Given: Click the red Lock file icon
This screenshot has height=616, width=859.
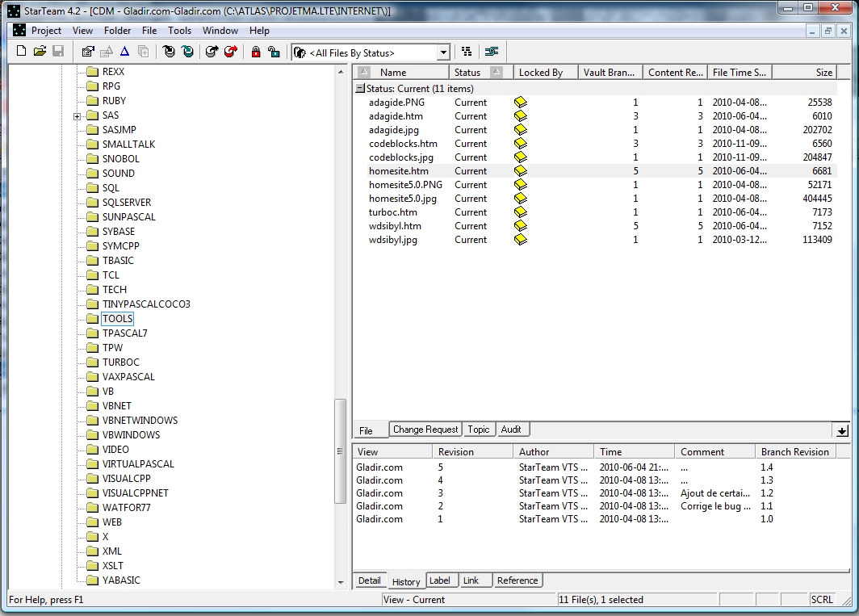Looking at the screenshot, I should [x=256, y=52].
